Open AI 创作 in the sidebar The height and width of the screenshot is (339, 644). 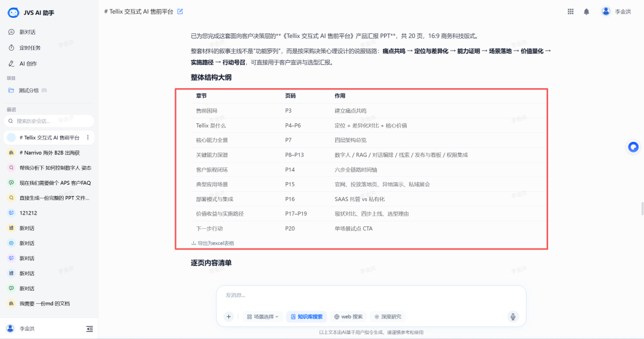28,64
